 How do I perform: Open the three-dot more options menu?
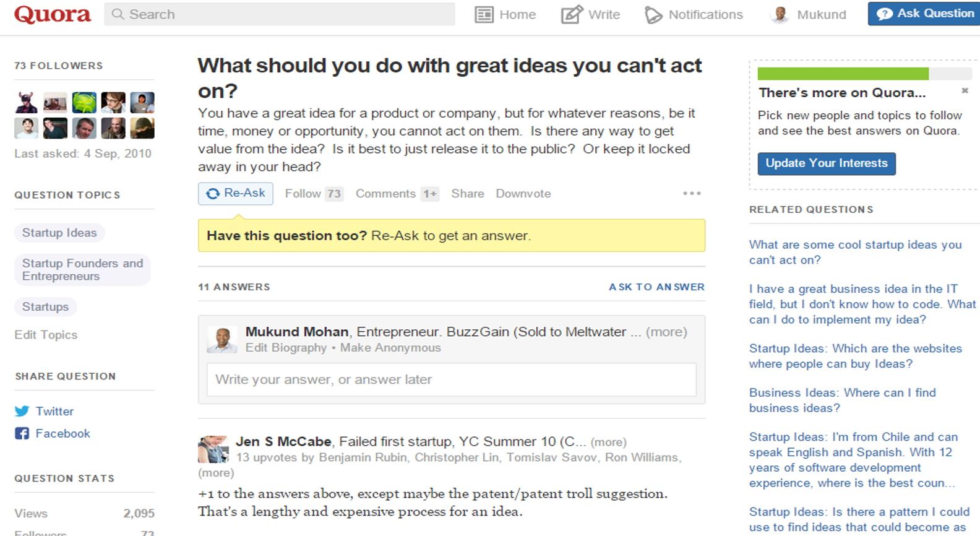coord(692,194)
